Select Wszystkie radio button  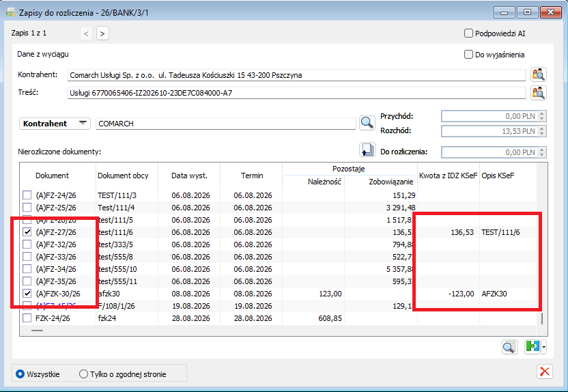tap(20, 374)
